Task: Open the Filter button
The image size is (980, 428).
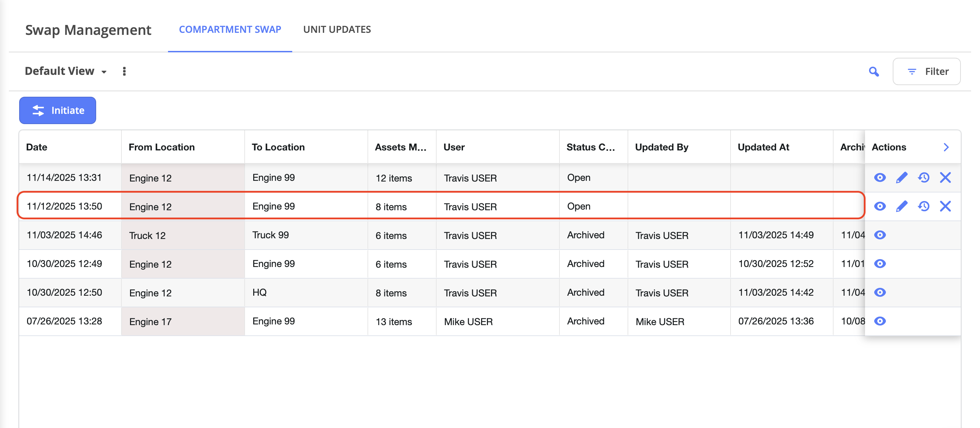Action: (x=926, y=71)
